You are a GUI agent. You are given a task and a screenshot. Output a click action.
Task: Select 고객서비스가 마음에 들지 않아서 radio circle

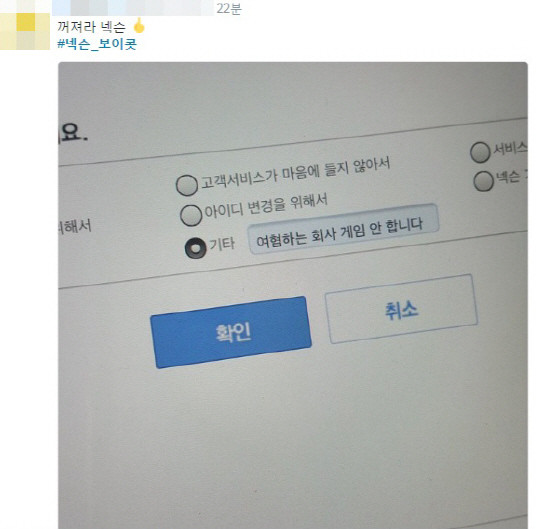point(187,185)
